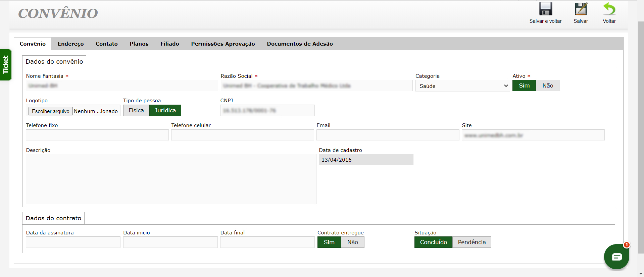Click the page vertical scrollbar
644x277 pixels.
click(641, 134)
